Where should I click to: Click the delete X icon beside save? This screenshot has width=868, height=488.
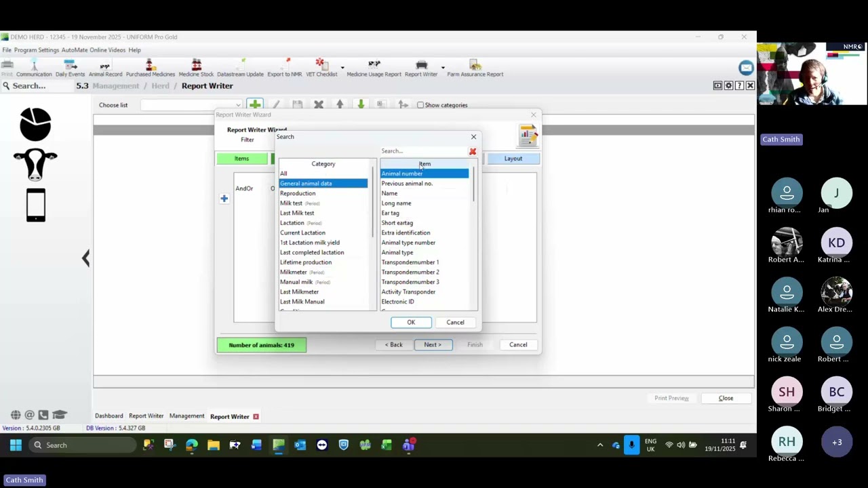pyautogui.click(x=319, y=105)
